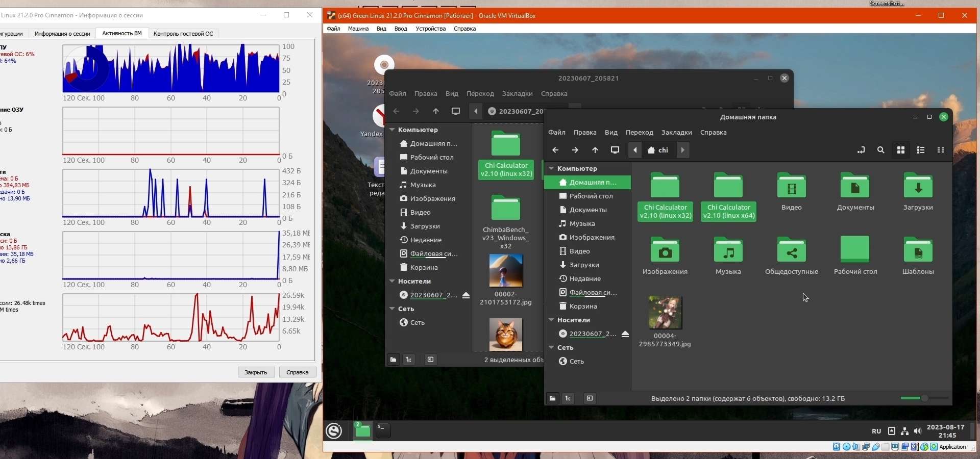The height and width of the screenshot is (459, 980).
Task: Click forward arrow in Домашняя папка toolbar
Action: tap(575, 150)
